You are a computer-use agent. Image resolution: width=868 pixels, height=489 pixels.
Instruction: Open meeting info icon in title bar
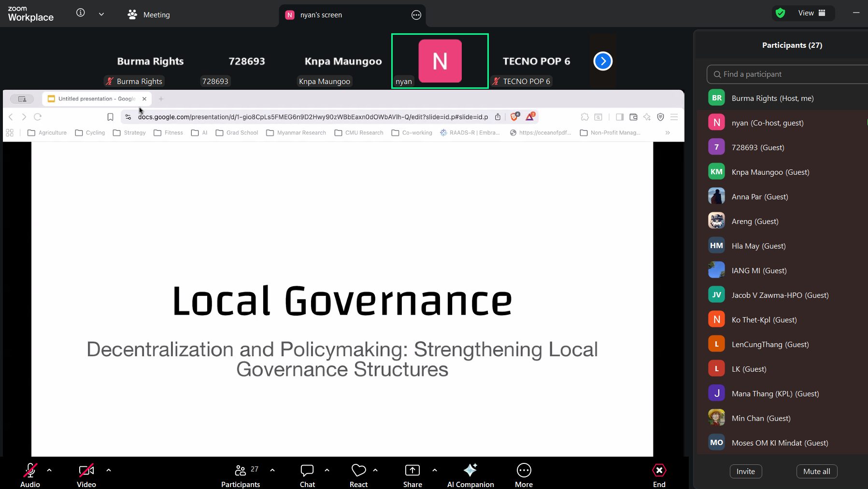pos(81,13)
